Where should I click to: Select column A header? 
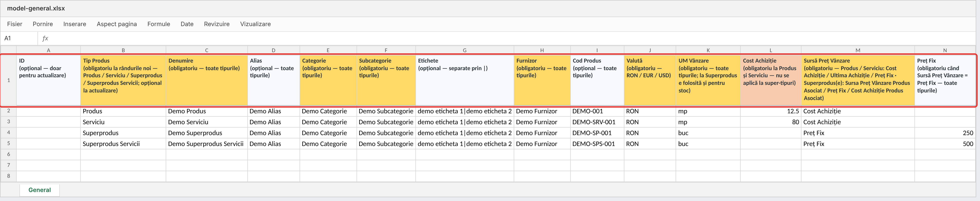click(48, 50)
